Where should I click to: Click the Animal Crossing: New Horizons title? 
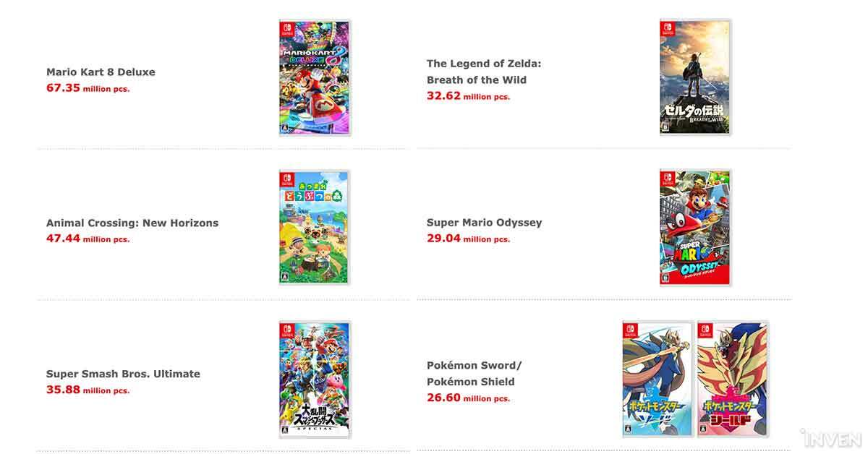132,223
